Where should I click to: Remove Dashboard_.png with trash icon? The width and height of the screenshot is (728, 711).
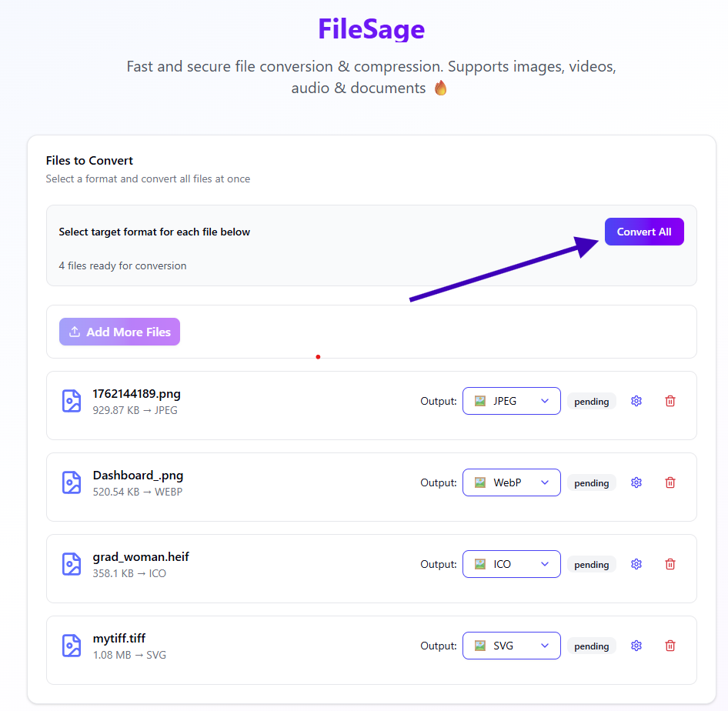click(x=670, y=482)
